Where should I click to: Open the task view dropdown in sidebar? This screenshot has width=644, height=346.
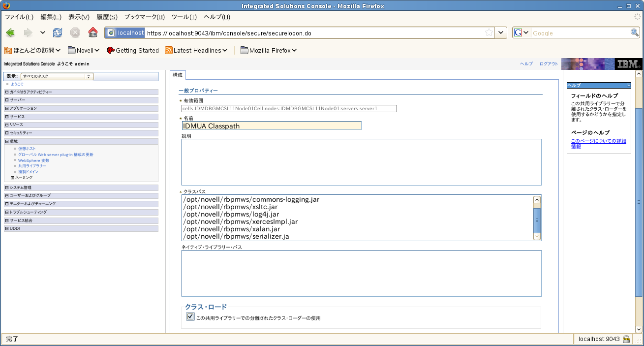point(57,76)
